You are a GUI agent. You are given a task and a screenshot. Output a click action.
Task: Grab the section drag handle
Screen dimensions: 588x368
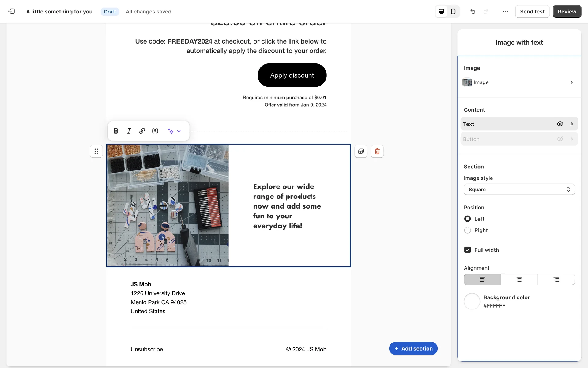(x=96, y=151)
